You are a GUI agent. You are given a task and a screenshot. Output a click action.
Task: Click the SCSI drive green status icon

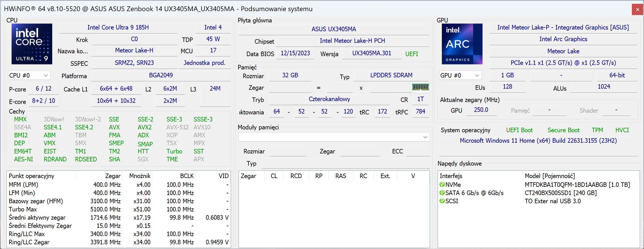442,201
